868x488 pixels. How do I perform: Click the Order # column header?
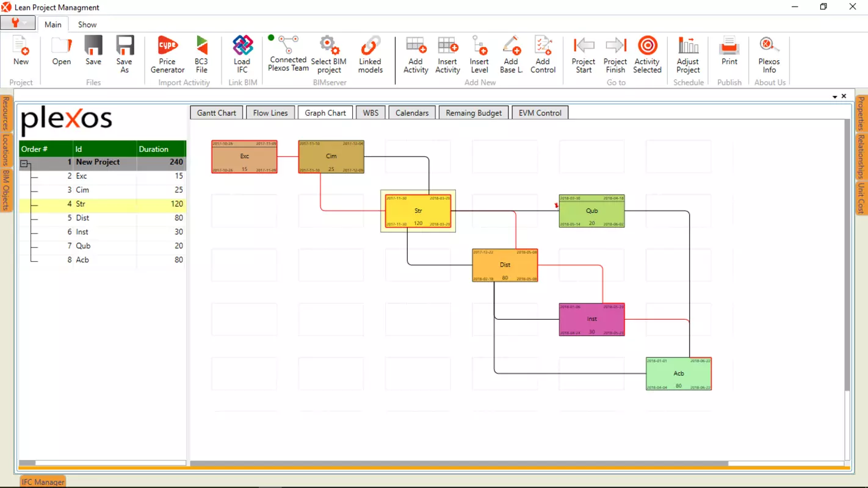pos(46,149)
